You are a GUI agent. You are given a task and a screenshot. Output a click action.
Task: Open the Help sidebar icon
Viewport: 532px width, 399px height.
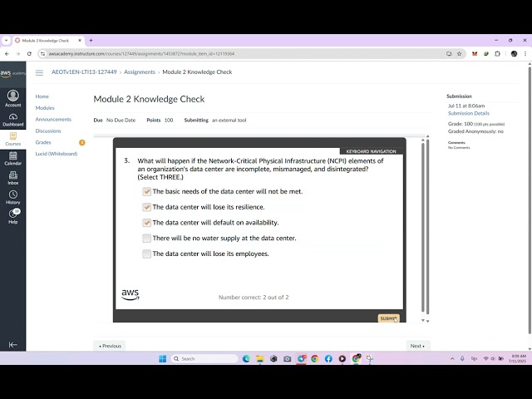[13, 217]
